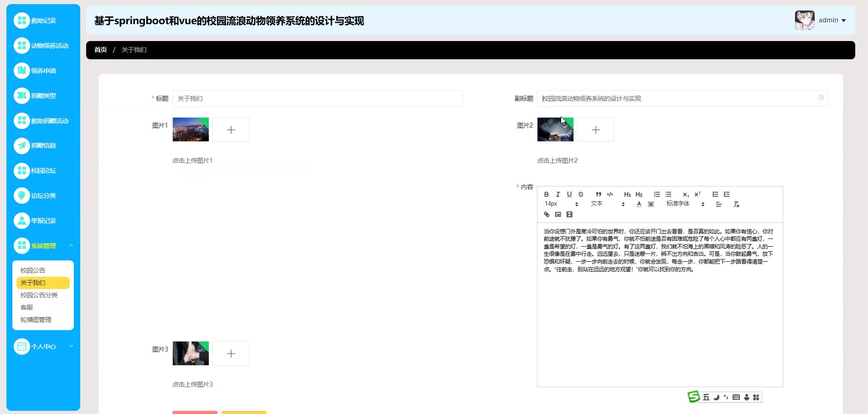Click the 点击上传图片2 hint text

tap(557, 160)
